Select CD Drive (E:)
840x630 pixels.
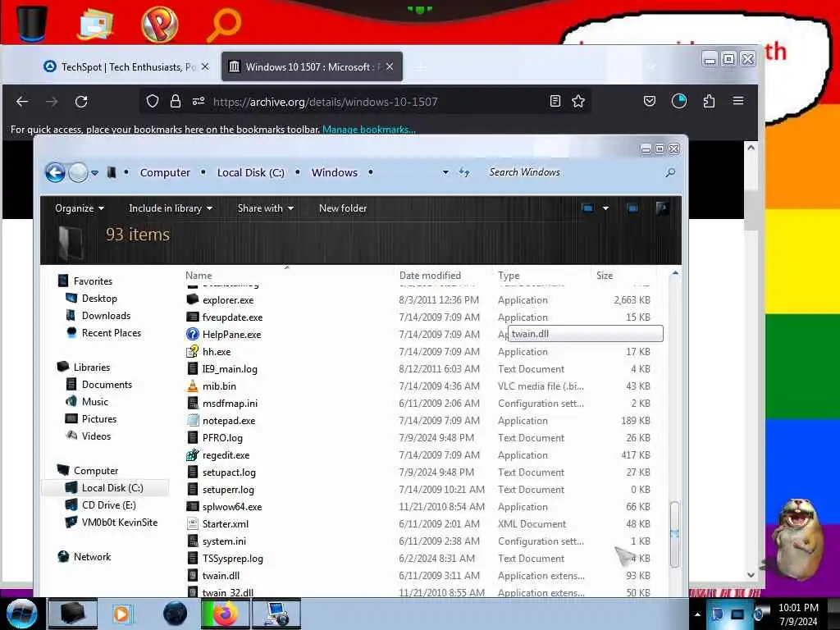pos(109,504)
